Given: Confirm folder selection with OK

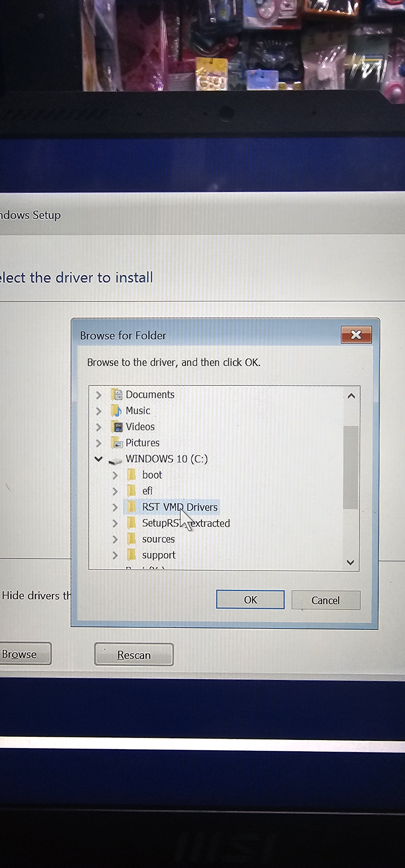Looking at the screenshot, I should coord(250,600).
